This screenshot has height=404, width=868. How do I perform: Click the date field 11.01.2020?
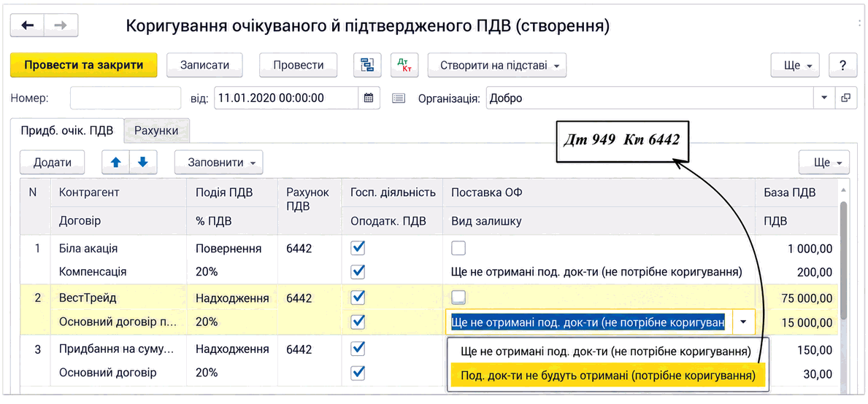tap(286, 98)
